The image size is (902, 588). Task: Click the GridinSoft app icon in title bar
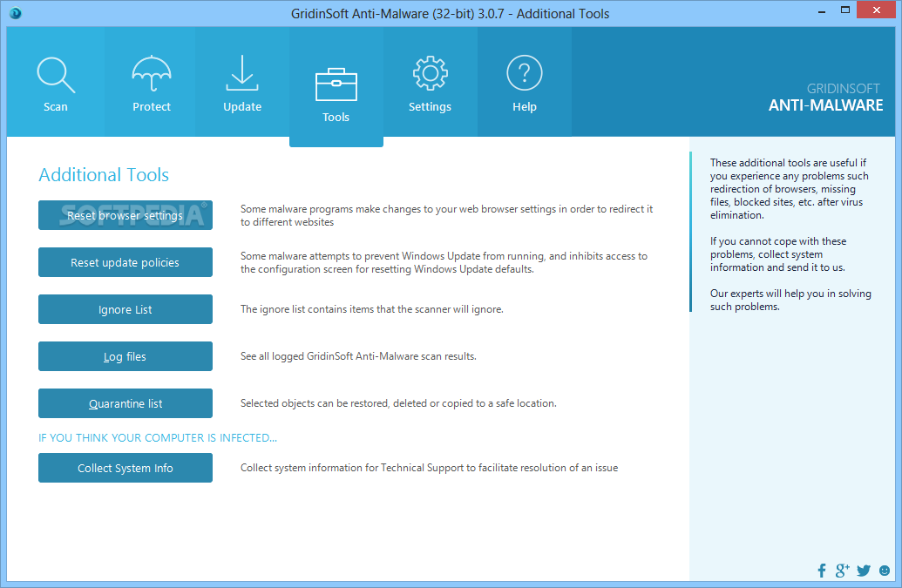click(16, 13)
